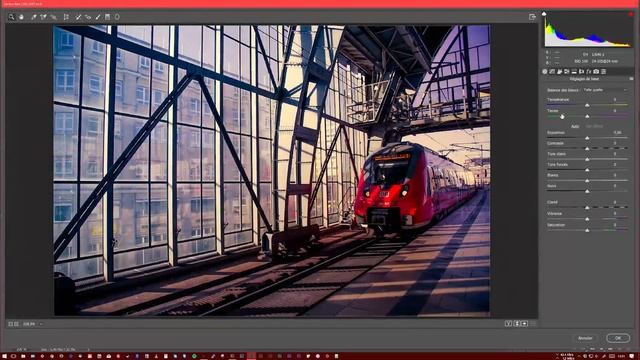Click the Par défaut link
Image resolution: width=640 pixels, height=360 pixels.
(x=594, y=127)
